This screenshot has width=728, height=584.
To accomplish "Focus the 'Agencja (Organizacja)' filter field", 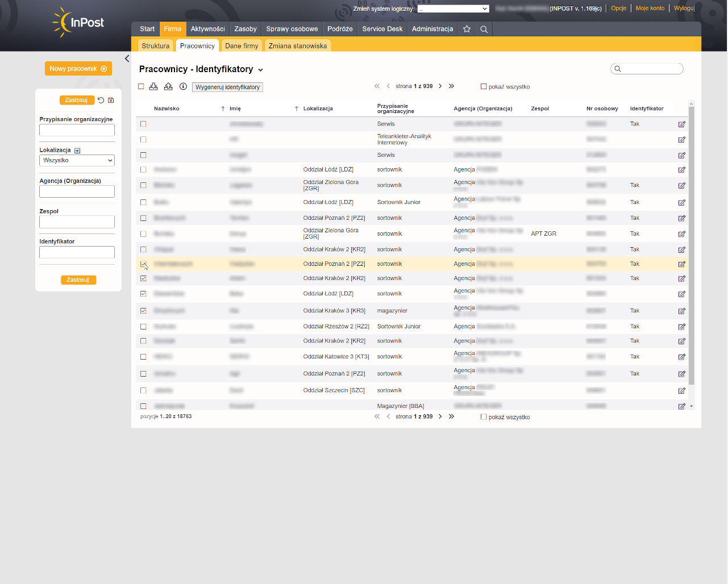I will (77, 191).
